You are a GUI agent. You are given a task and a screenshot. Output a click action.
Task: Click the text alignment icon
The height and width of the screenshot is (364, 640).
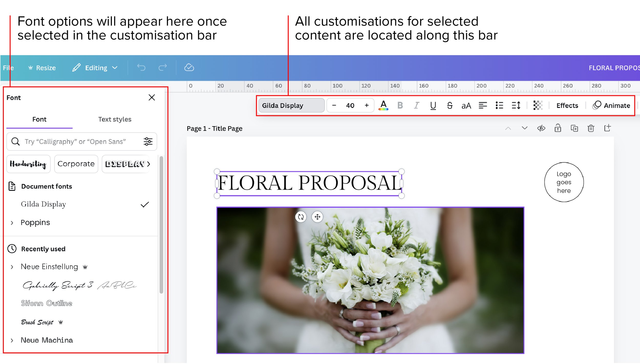coord(483,105)
